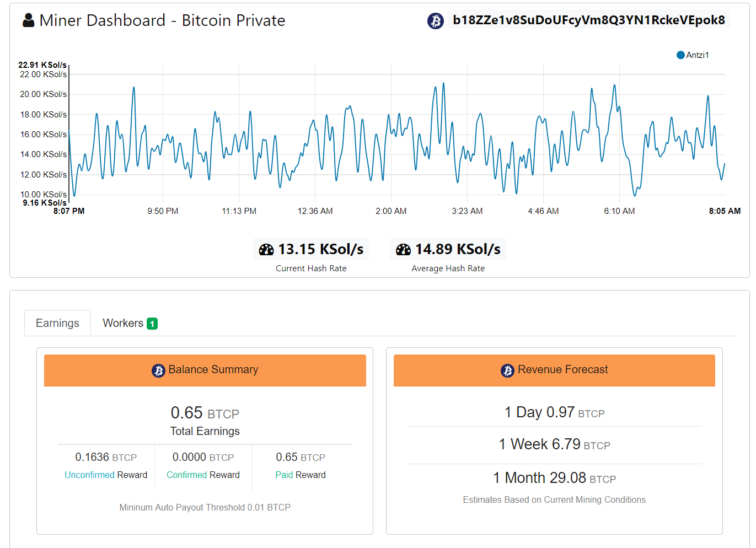Open the Earnings tab
Image resolution: width=756 pixels, height=548 pixels.
coord(57,323)
